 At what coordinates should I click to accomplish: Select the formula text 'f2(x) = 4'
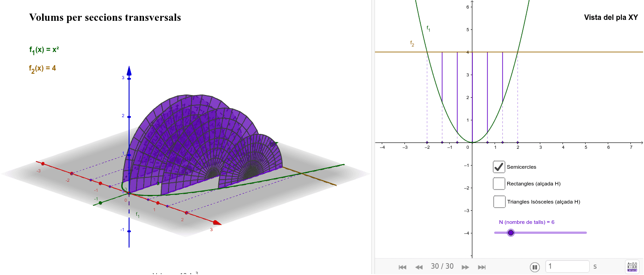click(43, 69)
